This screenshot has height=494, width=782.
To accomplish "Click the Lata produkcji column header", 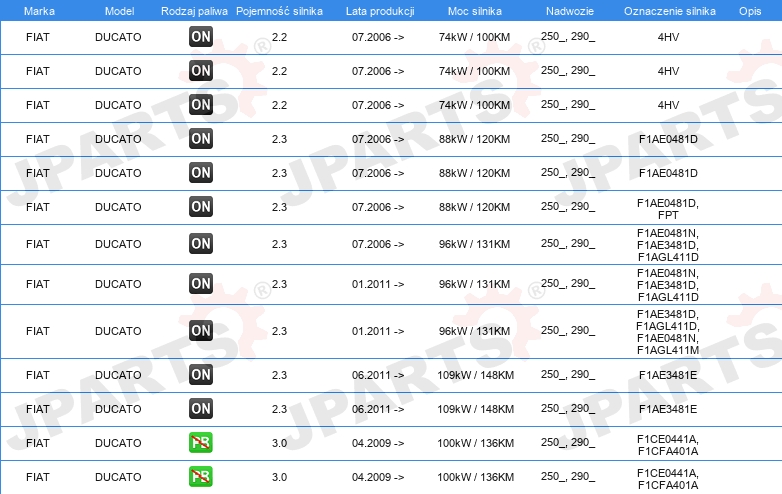I will 380,11.
